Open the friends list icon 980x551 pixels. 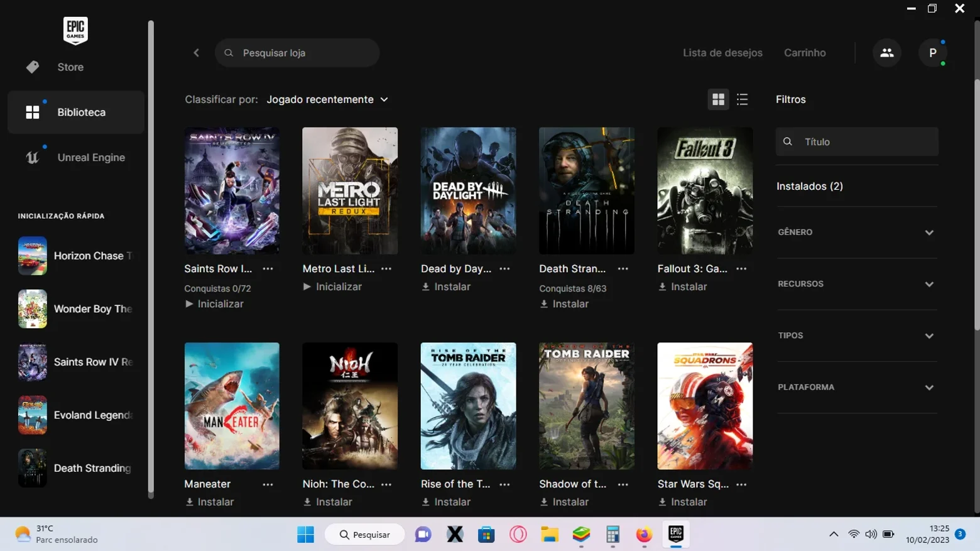click(x=886, y=53)
